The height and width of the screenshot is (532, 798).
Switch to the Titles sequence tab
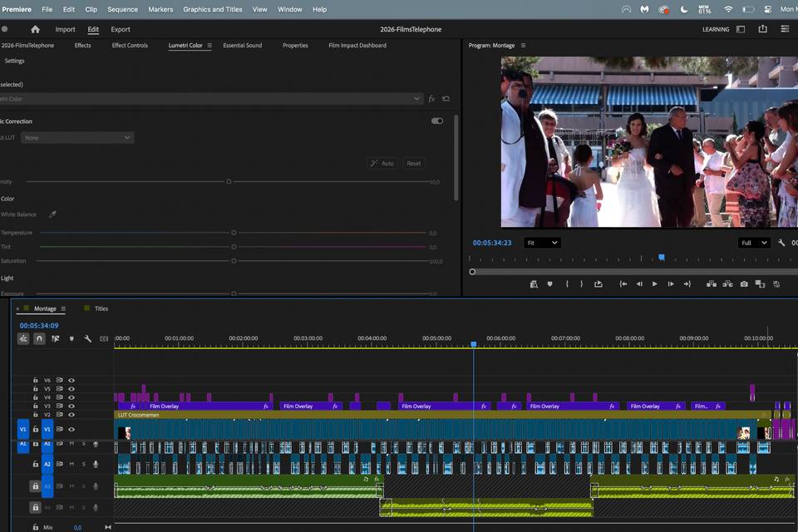pos(101,308)
